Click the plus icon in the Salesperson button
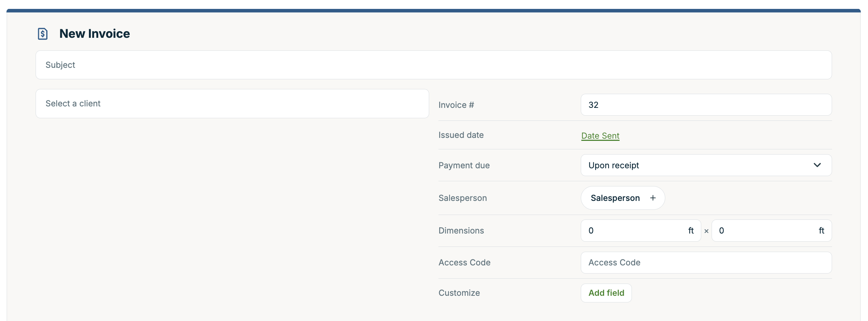 tap(653, 198)
